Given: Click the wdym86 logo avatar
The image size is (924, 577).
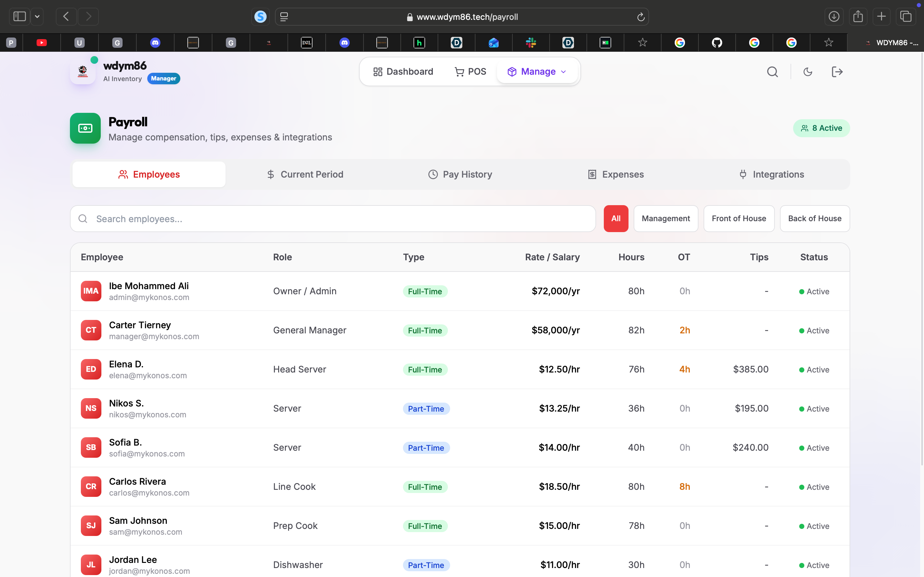Looking at the screenshot, I should pos(83,71).
